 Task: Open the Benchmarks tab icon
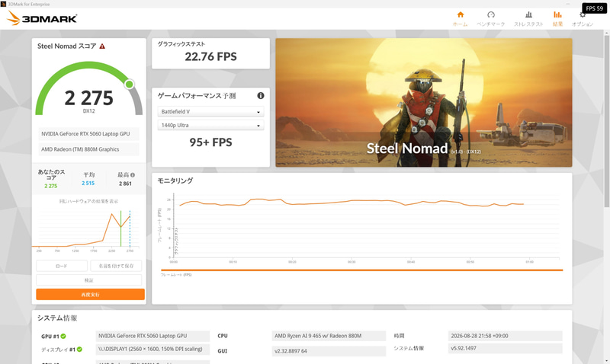[x=491, y=14]
